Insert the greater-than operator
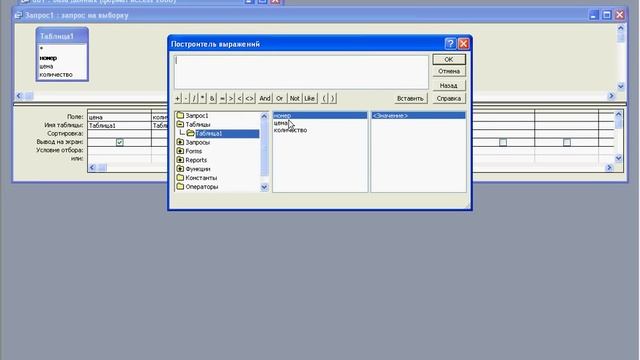 pos(231,98)
